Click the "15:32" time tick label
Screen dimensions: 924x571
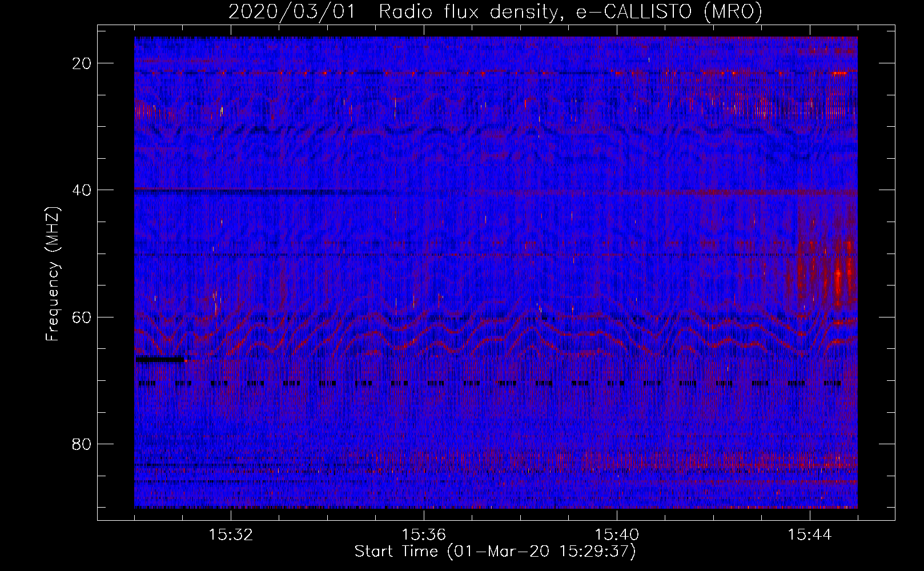231,534
